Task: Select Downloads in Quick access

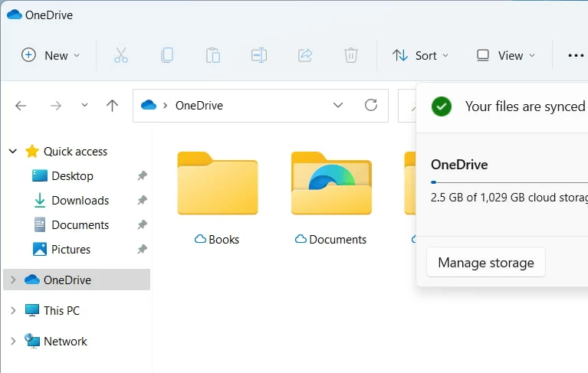Action: pos(80,201)
